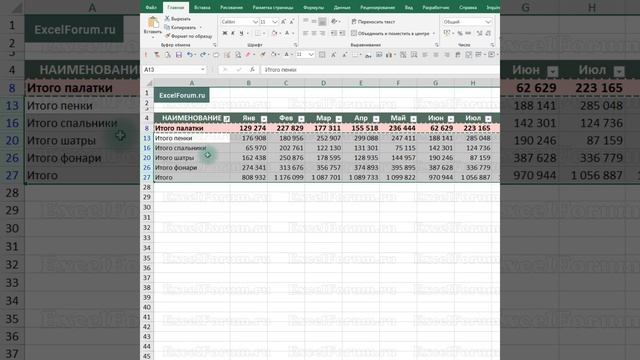The image size is (640, 360).
Task: Click text orientation icon in alignment group
Action: click(x=334, y=22)
